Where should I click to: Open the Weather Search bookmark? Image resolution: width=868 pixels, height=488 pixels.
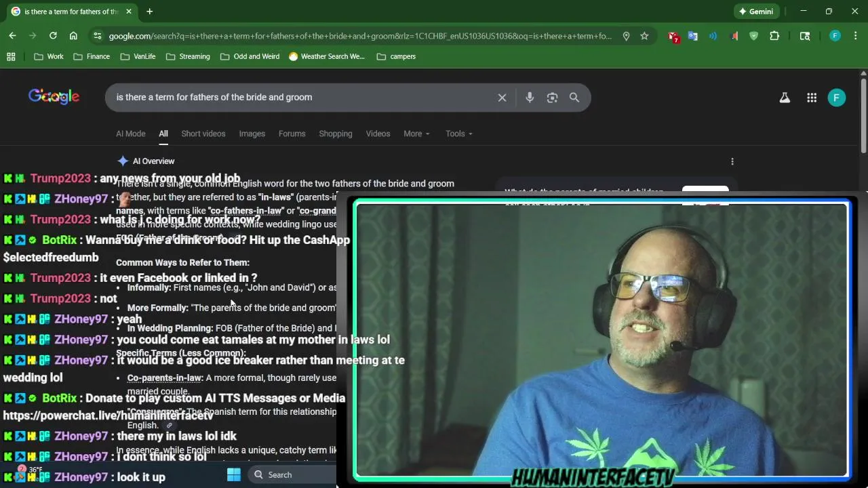tap(326, 56)
